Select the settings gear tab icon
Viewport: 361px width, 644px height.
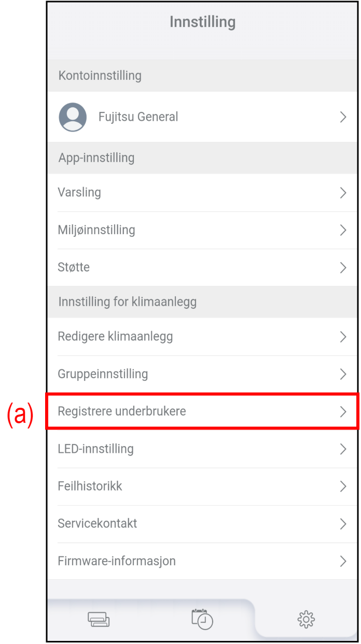tap(306, 619)
